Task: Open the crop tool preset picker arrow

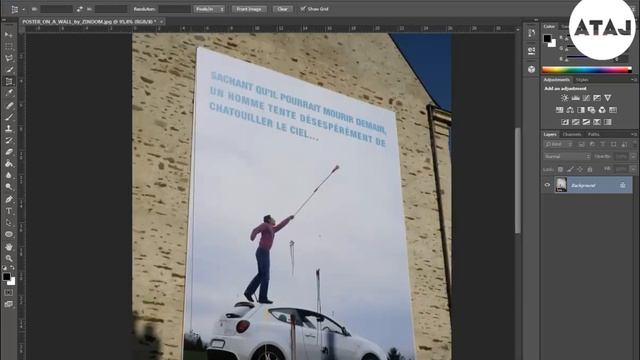Action: coord(23,9)
